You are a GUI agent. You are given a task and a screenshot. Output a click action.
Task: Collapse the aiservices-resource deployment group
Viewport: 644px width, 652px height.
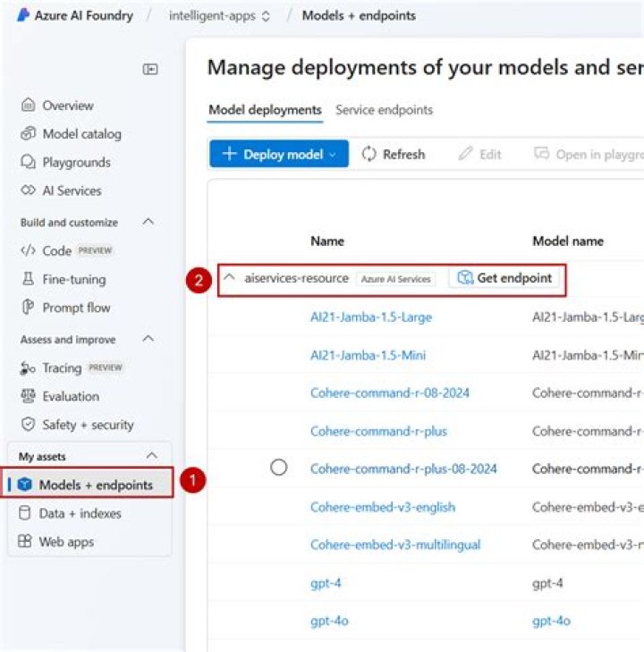[230, 278]
